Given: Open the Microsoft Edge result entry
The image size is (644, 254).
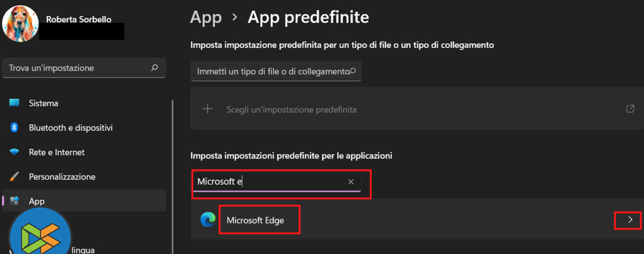Looking at the screenshot, I should click(x=255, y=220).
